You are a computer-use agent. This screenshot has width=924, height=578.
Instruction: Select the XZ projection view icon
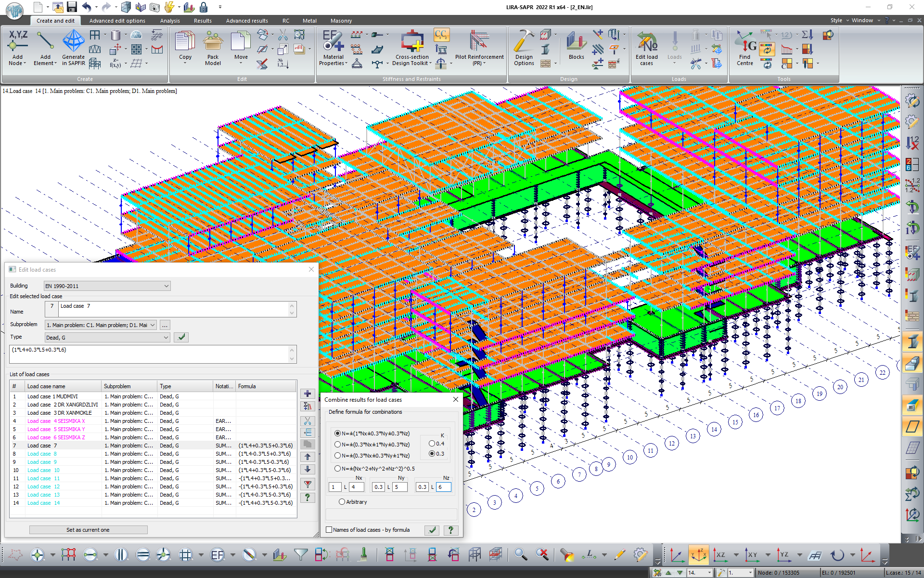point(720,555)
